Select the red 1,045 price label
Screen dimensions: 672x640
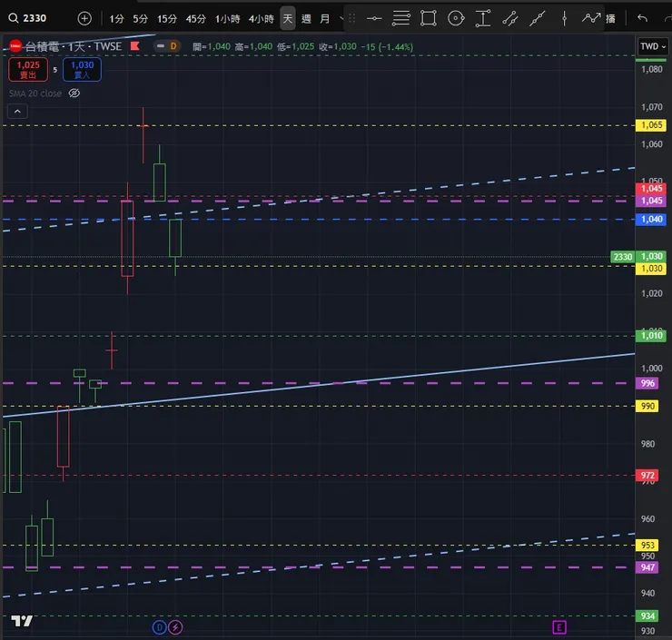pos(651,189)
